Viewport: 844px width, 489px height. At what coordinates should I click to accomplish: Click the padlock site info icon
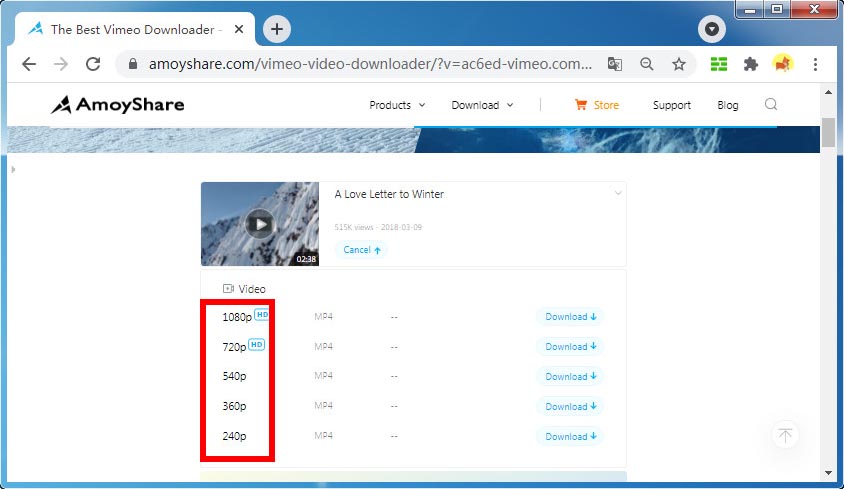pos(132,64)
